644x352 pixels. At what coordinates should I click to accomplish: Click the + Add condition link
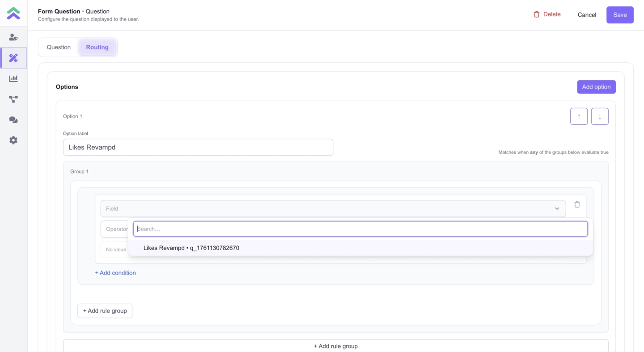[x=115, y=273]
